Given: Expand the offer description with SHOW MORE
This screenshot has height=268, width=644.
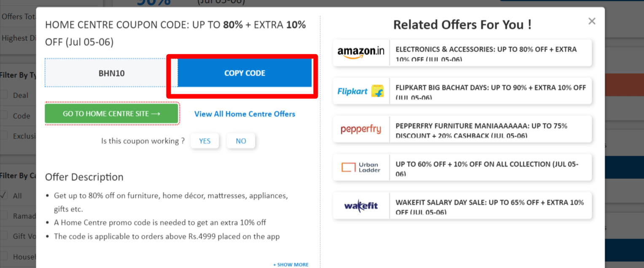Looking at the screenshot, I should pyautogui.click(x=290, y=264).
